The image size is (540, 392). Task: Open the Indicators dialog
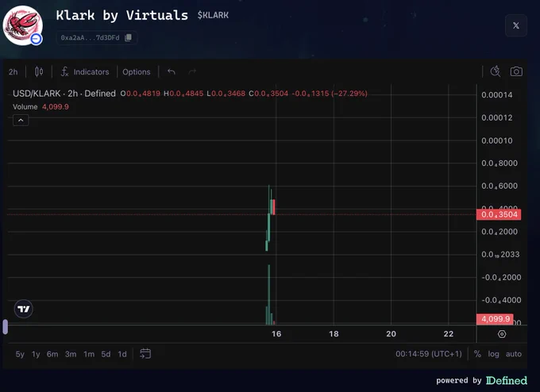click(85, 72)
